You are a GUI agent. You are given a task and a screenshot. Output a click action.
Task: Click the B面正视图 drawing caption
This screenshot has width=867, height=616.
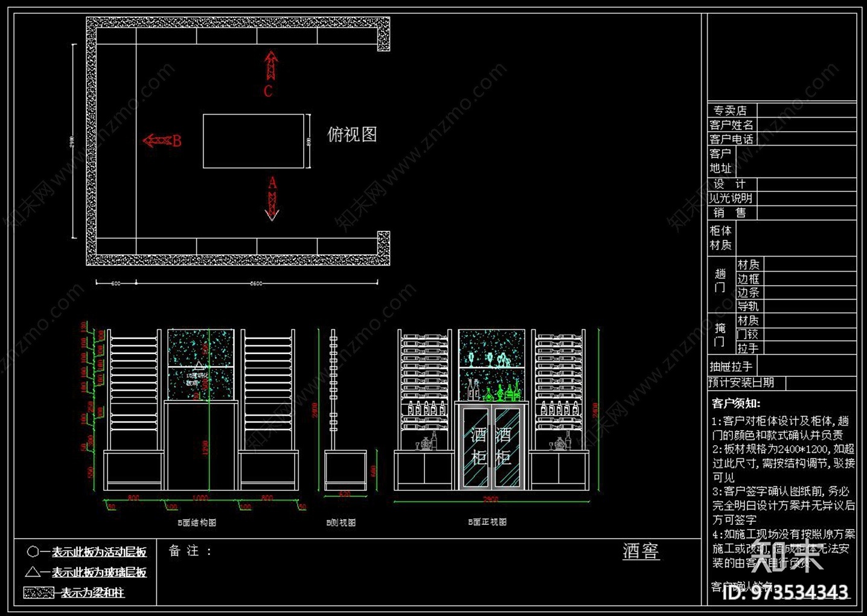coord(487,522)
